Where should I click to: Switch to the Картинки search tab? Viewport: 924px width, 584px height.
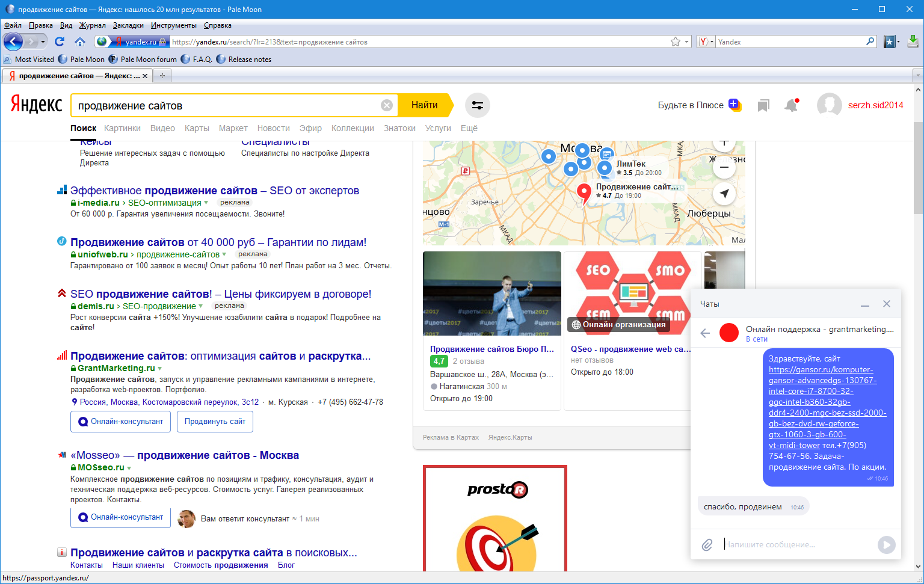click(x=122, y=128)
